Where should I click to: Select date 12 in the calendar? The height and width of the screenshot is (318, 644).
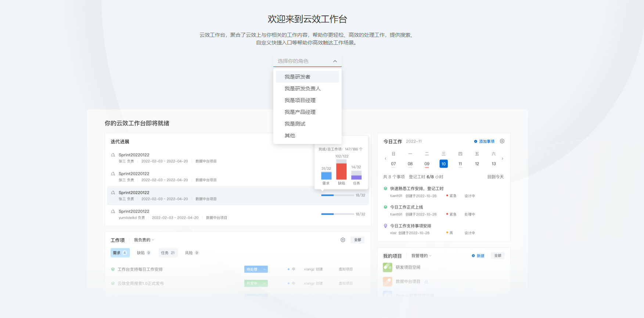tap(477, 164)
